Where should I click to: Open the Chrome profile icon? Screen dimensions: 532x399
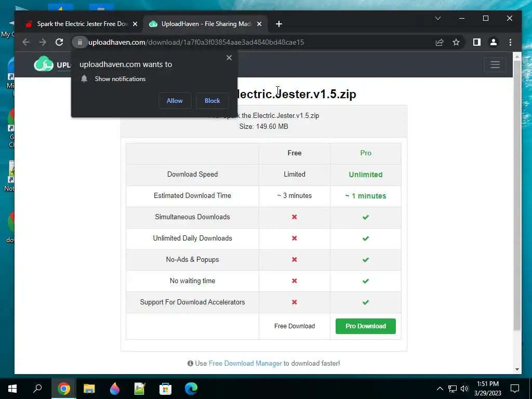494,42
